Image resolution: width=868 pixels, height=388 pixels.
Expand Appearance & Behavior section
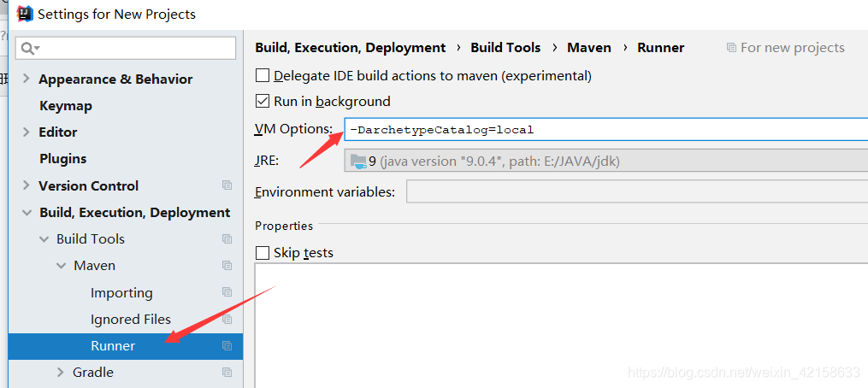26,79
